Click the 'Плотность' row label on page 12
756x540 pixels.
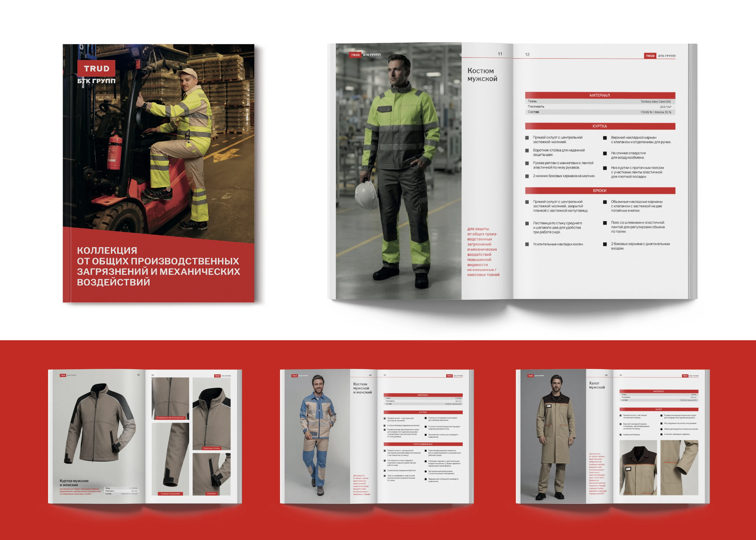[x=536, y=107]
